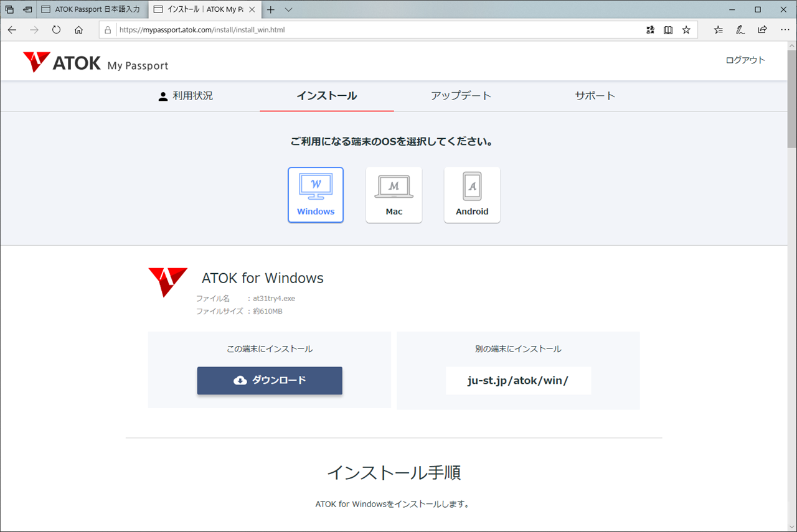Switch to reading view
Viewport: 797px width, 532px height.
[668, 30]
